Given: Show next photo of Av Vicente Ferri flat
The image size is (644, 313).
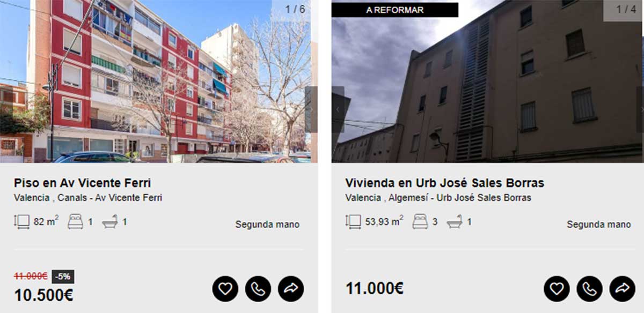Looking at the screenshot, I should (x=311, y=109).
